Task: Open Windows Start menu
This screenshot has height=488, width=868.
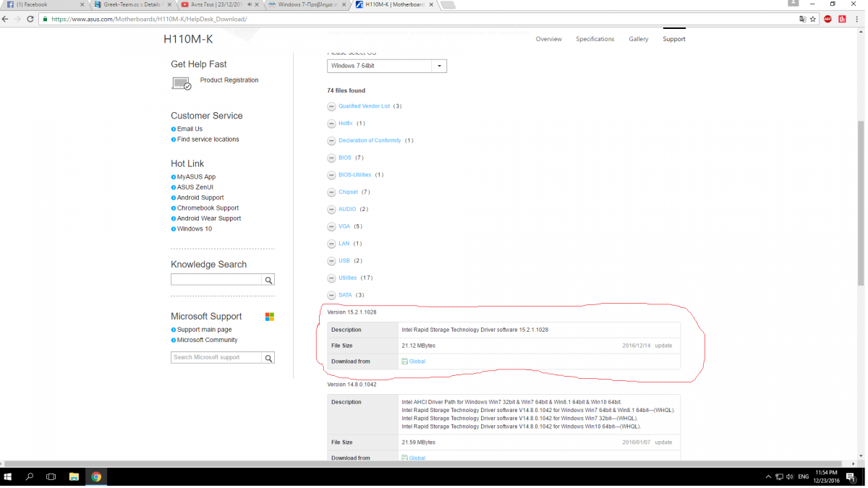Action: click(x=9, y=477)
